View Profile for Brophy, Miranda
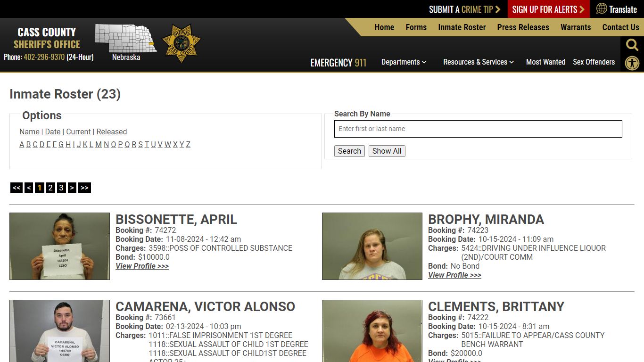The image size is (644, 362). (x=454, y=275)
